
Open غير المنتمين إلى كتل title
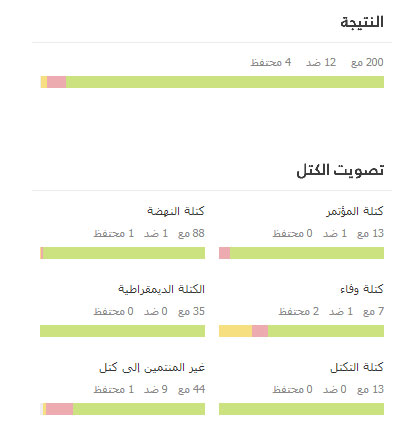tap(152, 367)
